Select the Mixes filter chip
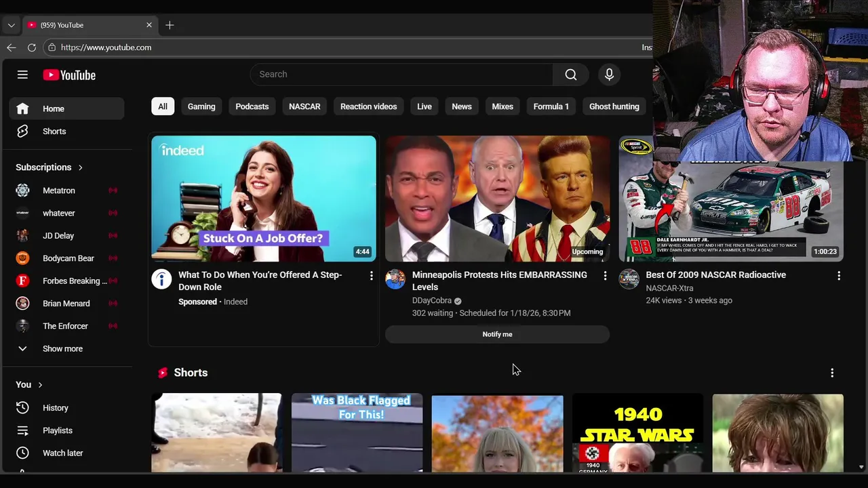The width and height of the screenshot is (868, 488). 502,106
